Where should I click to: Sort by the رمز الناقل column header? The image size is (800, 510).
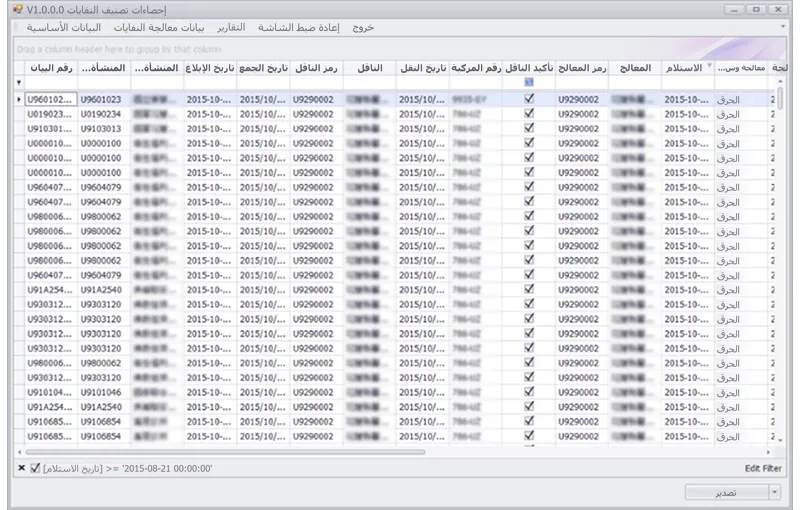click(x=316, y=68)
